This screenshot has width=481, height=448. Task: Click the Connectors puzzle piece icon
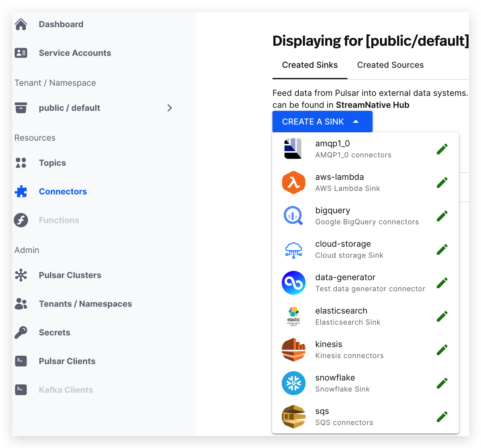point(21,191)
